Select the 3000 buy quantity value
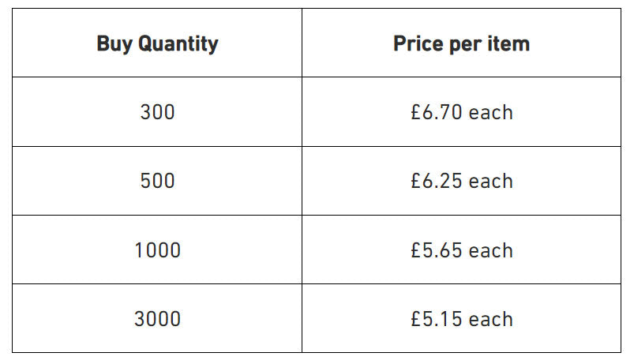 [157, 319]
